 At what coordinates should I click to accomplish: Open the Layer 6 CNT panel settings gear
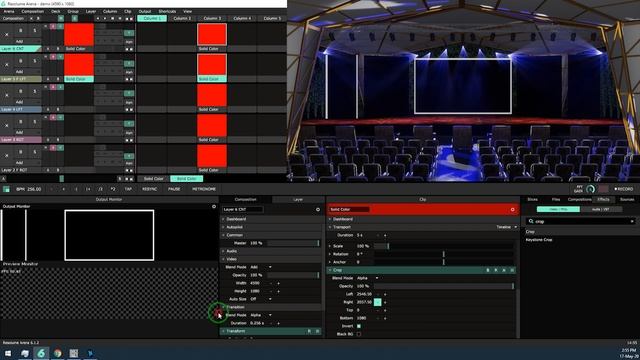pyautogui.click(x=318, y=209)
